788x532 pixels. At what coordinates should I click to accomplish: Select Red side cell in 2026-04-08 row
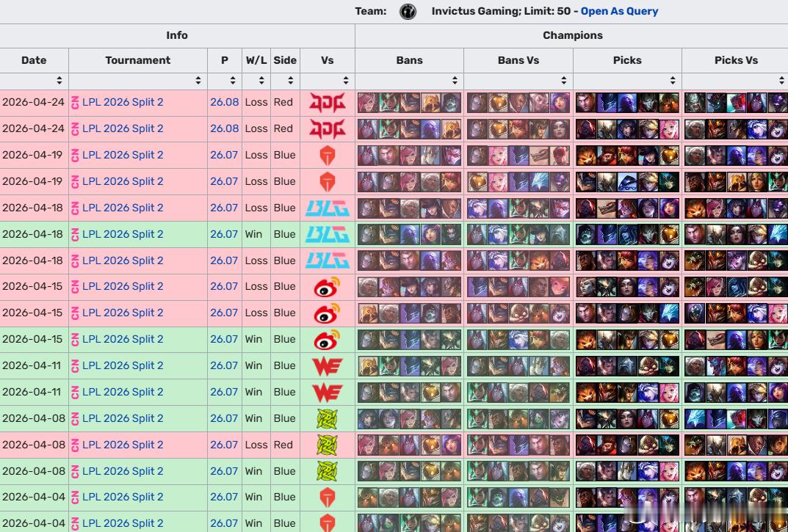coord(285,445)
